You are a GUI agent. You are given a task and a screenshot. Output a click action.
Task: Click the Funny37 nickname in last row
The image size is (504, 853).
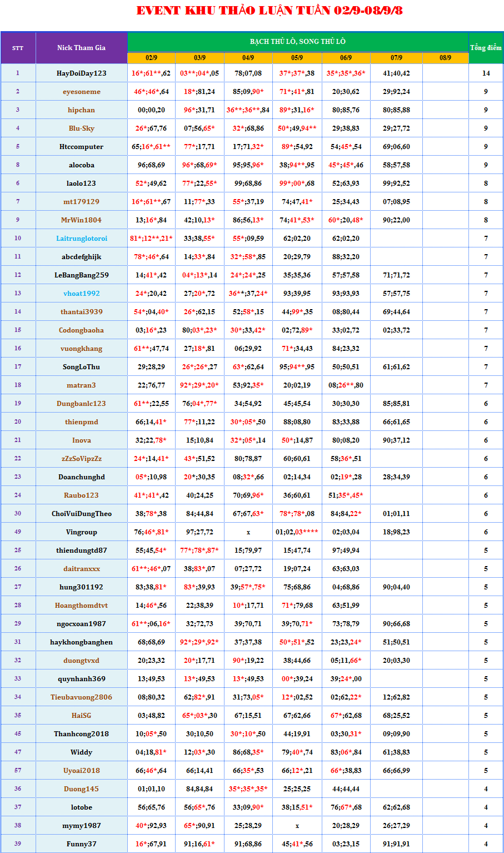pos(81,844)
